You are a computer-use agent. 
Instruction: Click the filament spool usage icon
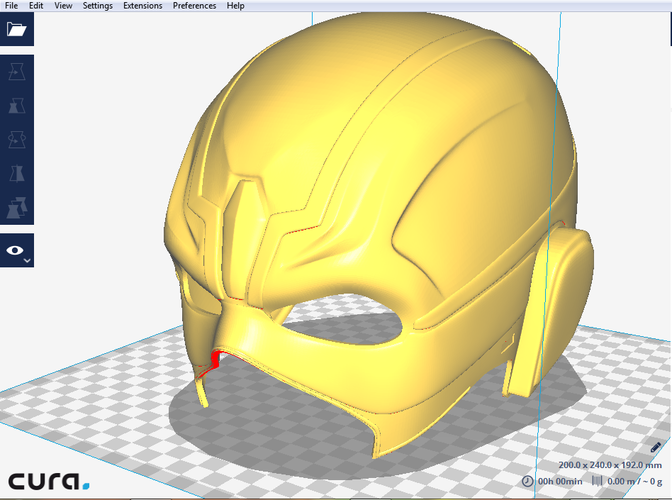point(597,481)
